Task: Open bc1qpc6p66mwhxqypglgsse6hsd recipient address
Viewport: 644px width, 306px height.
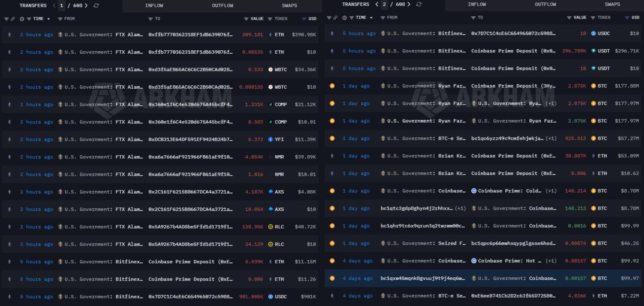Action: click(x=513, y=244)
